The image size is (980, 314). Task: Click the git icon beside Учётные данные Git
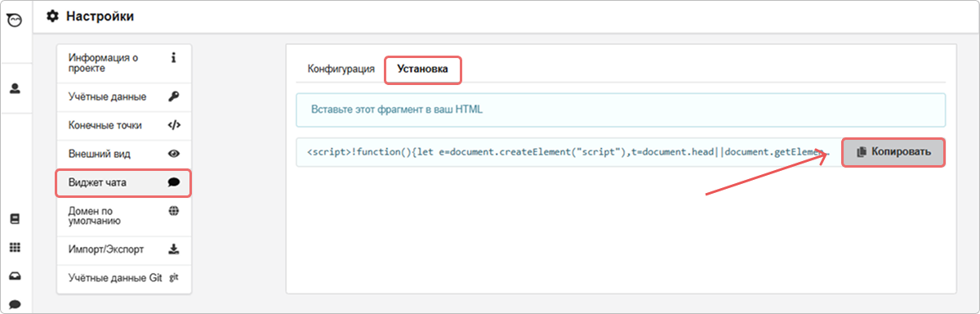[173, 277]
